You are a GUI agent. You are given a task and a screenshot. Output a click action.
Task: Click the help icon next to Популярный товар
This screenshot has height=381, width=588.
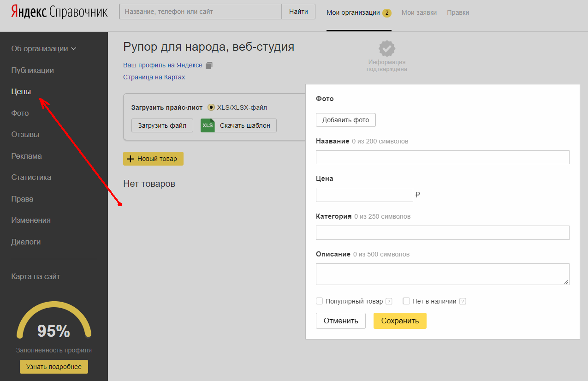(389, 301)
